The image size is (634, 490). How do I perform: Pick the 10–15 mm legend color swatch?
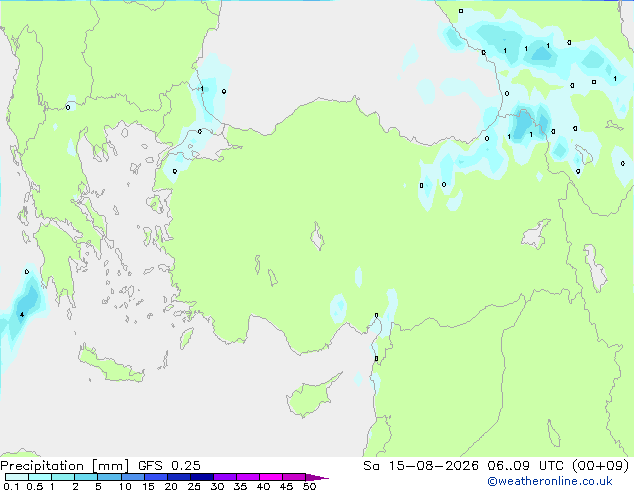[x=133, y=477]
